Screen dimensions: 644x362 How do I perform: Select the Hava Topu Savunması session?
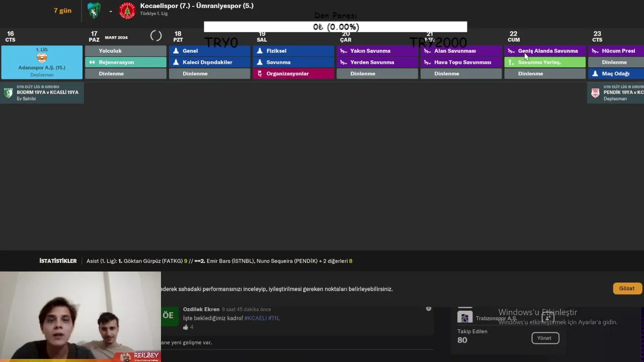461,62
